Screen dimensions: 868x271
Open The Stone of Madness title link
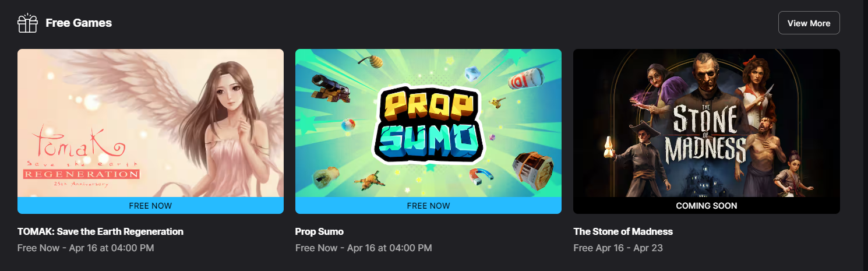[623, 231]
